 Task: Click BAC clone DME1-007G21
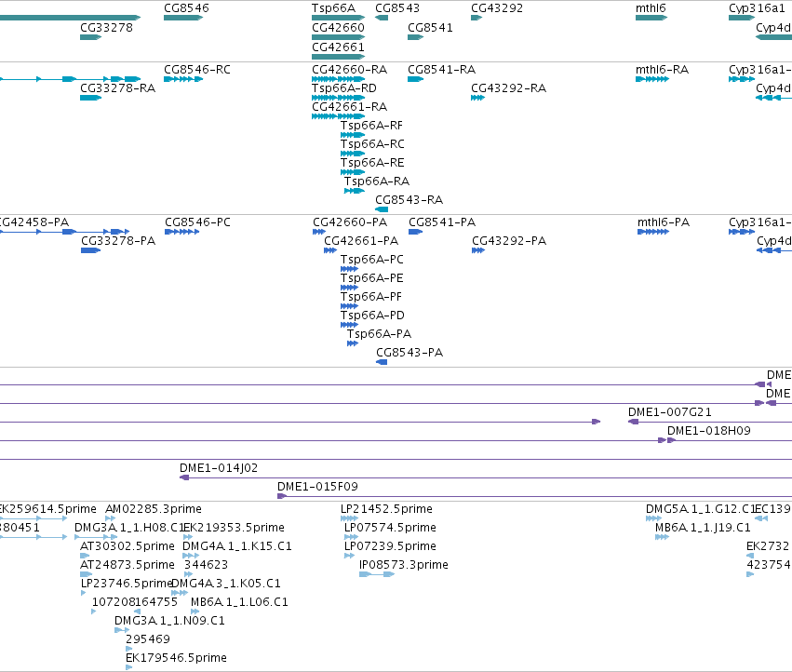670,412
